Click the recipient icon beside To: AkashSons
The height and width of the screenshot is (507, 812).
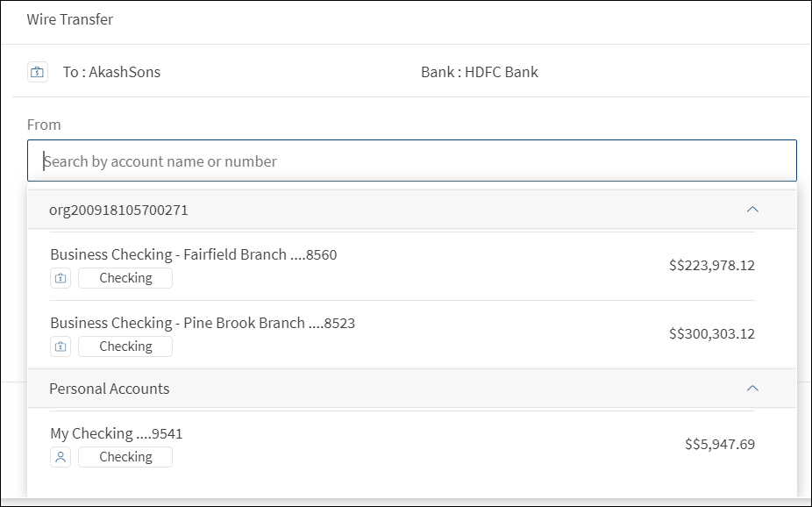(x=37, y=72)
